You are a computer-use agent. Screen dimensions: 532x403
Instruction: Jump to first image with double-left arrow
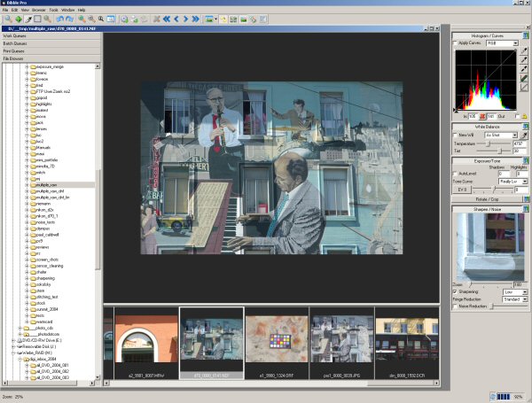point(167,19)
